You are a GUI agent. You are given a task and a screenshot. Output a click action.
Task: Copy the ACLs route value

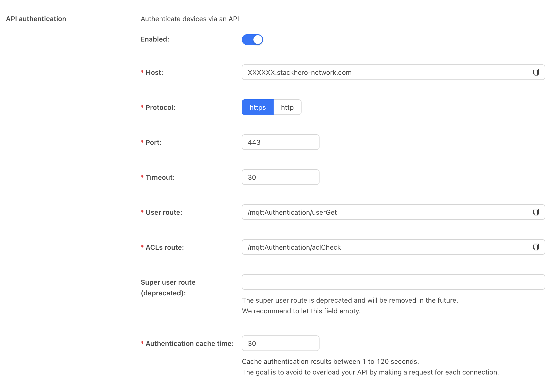[536, 247]
